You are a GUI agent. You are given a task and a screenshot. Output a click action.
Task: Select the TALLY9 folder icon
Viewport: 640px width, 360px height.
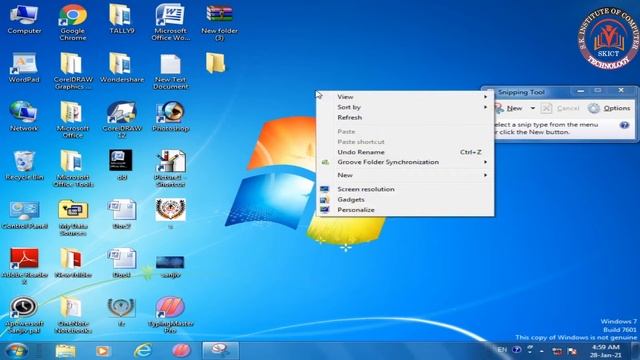[121, 16]
